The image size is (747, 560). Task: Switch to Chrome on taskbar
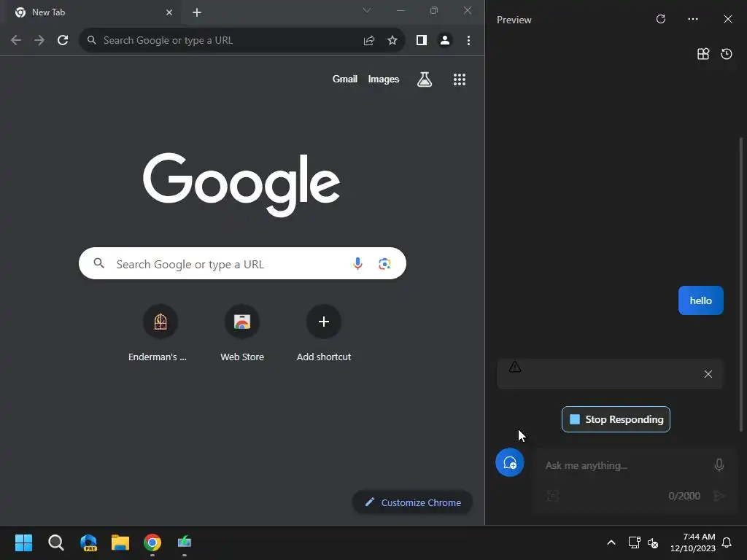click(x=152, y=542)
